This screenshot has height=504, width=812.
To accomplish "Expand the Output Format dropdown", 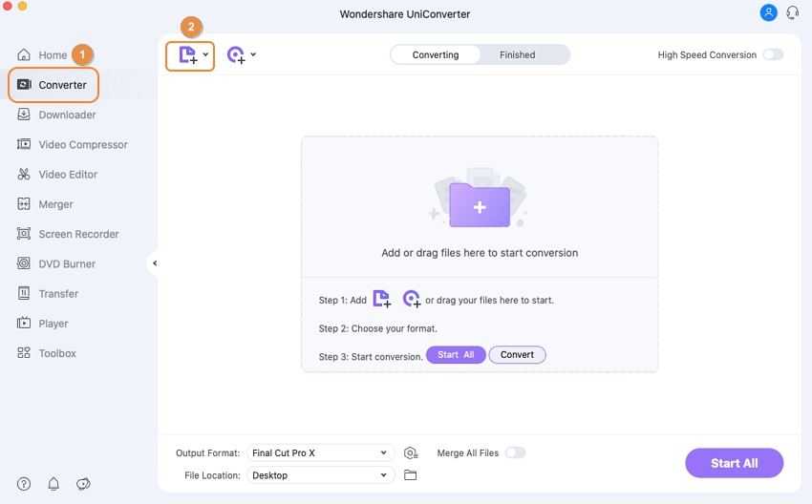I will (320, 453).
